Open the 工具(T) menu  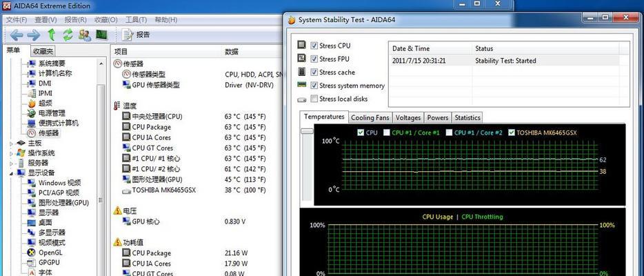click(136, 20)
